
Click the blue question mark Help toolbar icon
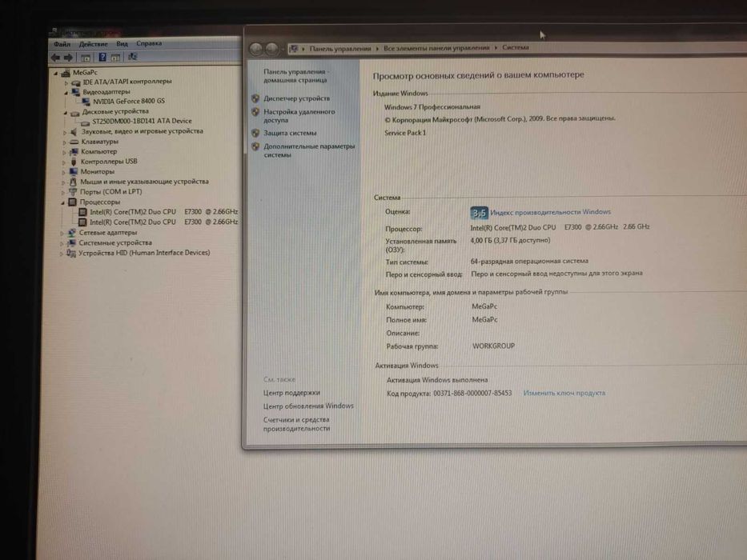coord(102,57)
